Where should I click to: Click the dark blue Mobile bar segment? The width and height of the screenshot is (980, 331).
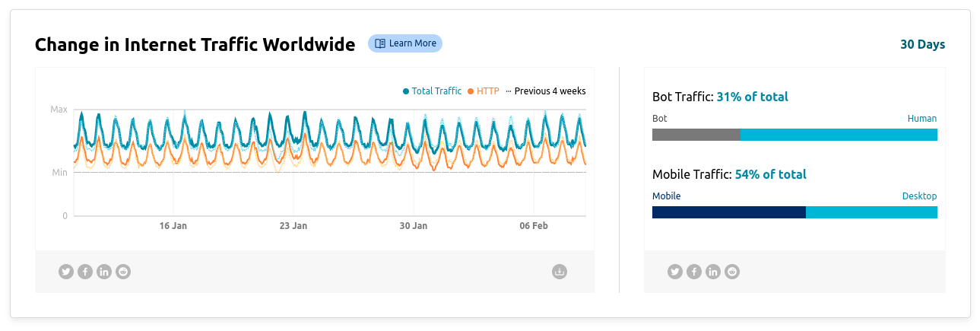coord(729,212)
